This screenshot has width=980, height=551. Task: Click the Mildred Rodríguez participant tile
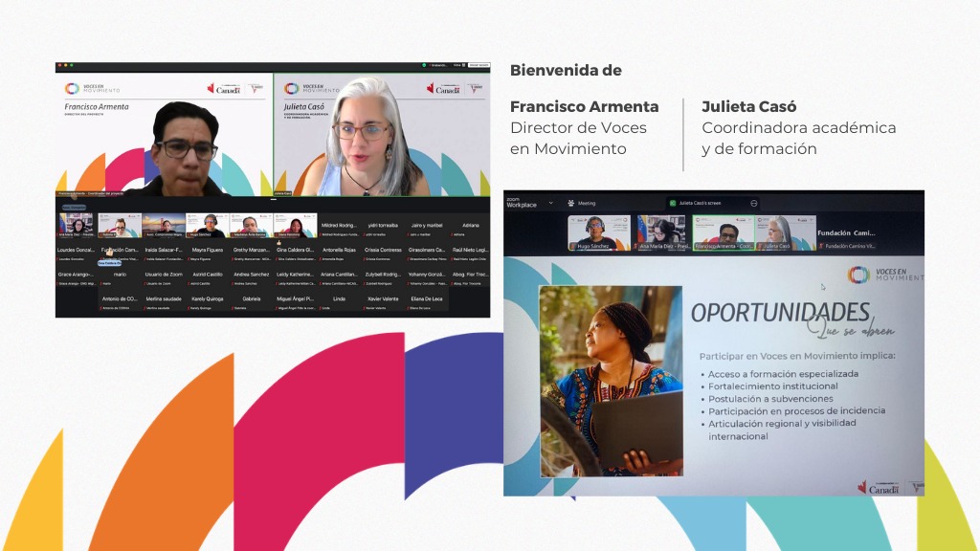(339, 229)
